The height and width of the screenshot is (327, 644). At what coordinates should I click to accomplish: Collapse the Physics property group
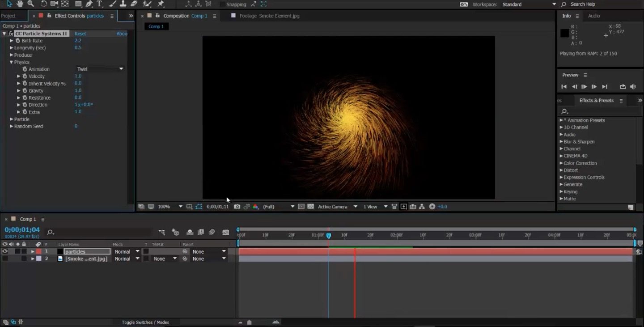point(12,62)
